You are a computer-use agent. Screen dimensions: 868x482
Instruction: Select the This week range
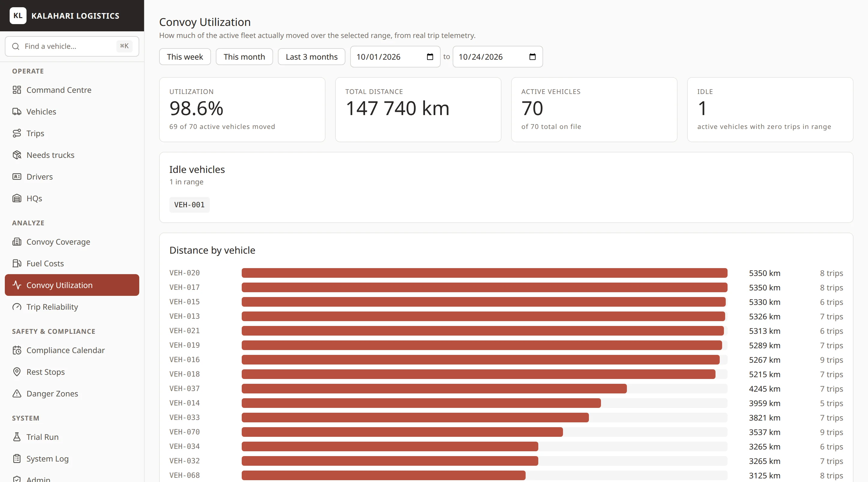coord(185,57)
